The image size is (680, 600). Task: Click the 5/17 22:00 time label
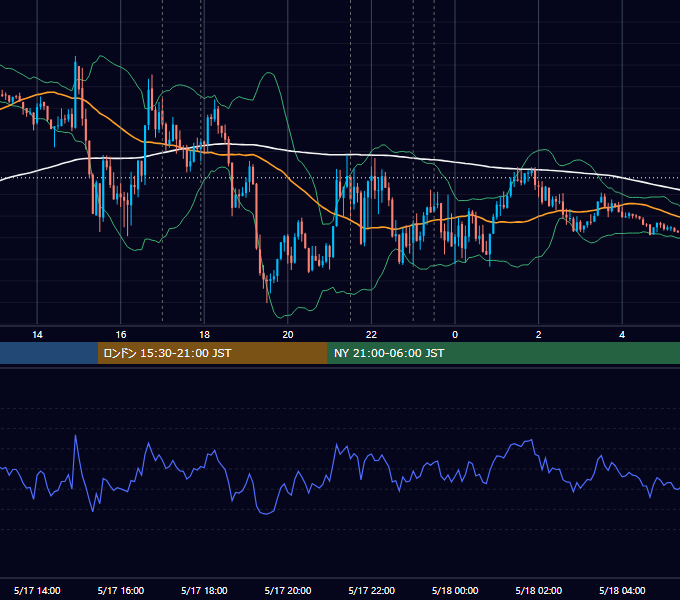[x=372, y=590]
